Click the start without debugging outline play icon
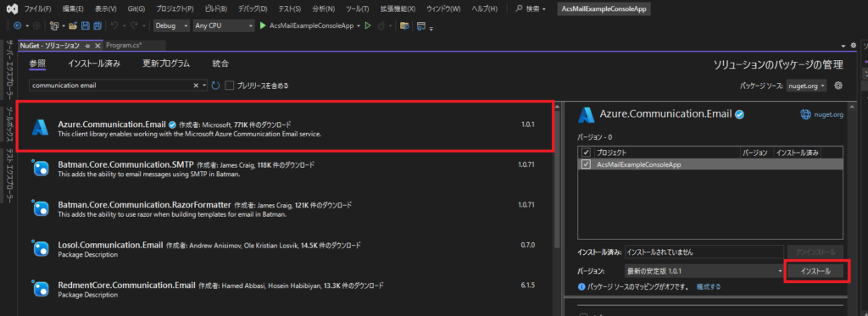 [368, 26]
